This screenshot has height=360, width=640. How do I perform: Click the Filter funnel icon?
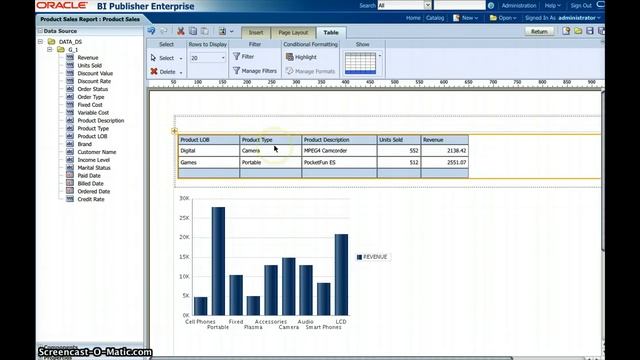click(236, 56)
